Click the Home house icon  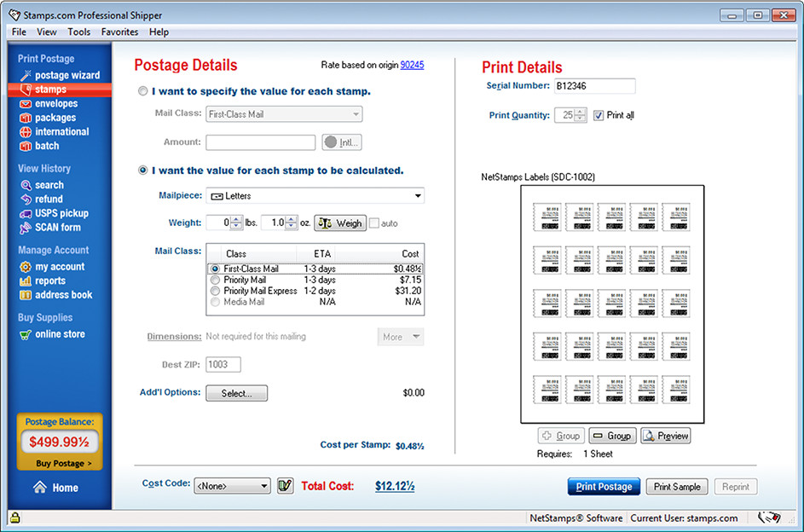(x=40, y=487)
